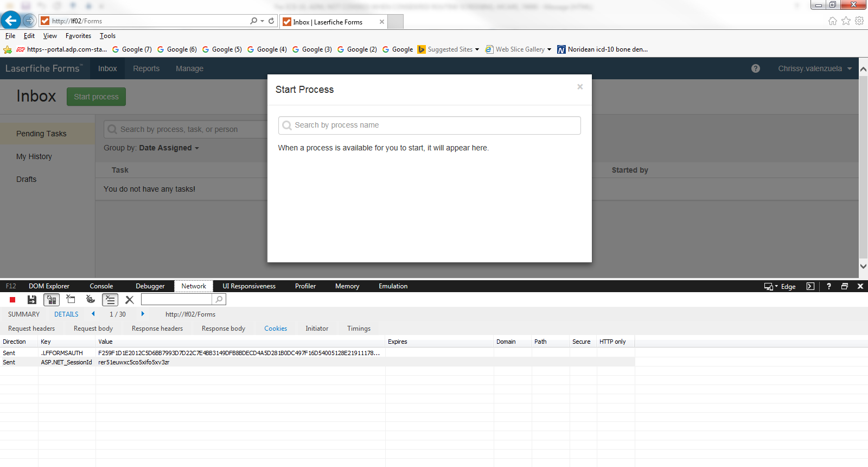Image resolution: width=868 pixels, height=467 pixels.
Task: Stop network traffic capture with red square
Action: click(x=12, y=300)
